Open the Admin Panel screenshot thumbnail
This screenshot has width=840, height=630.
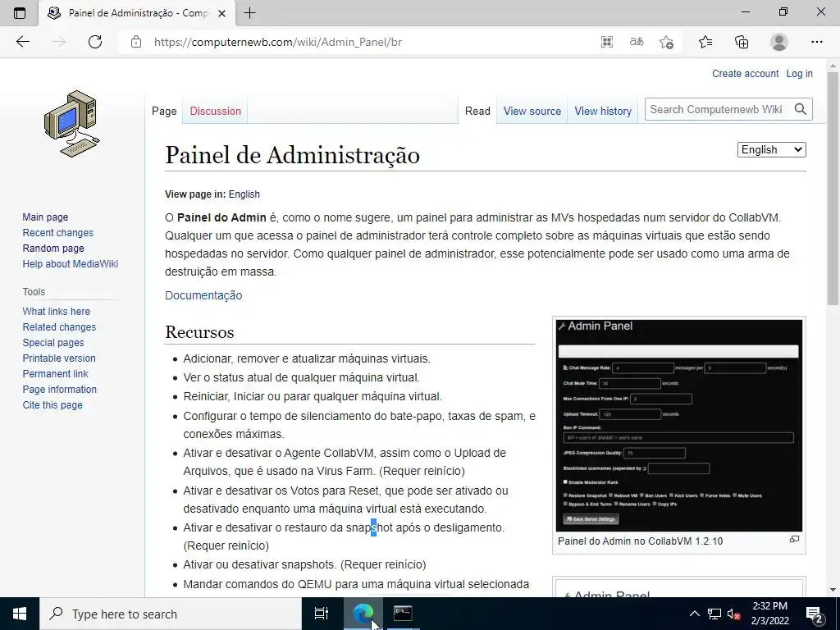coord(678,426)
